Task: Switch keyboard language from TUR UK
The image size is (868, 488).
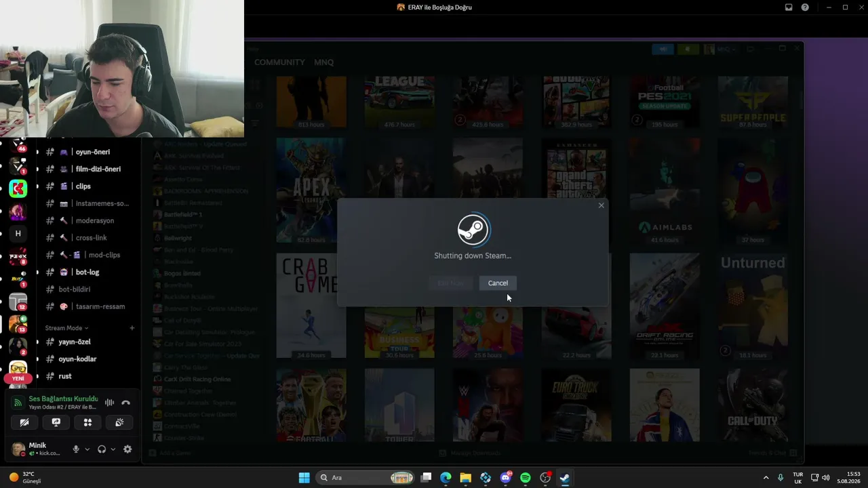Action: [x=798, y=478]
